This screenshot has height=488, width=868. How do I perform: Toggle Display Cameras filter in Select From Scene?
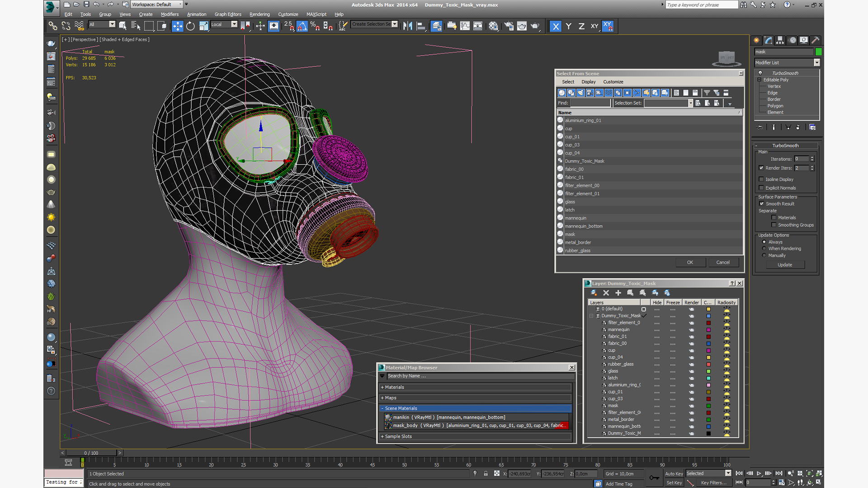point(590,93)
